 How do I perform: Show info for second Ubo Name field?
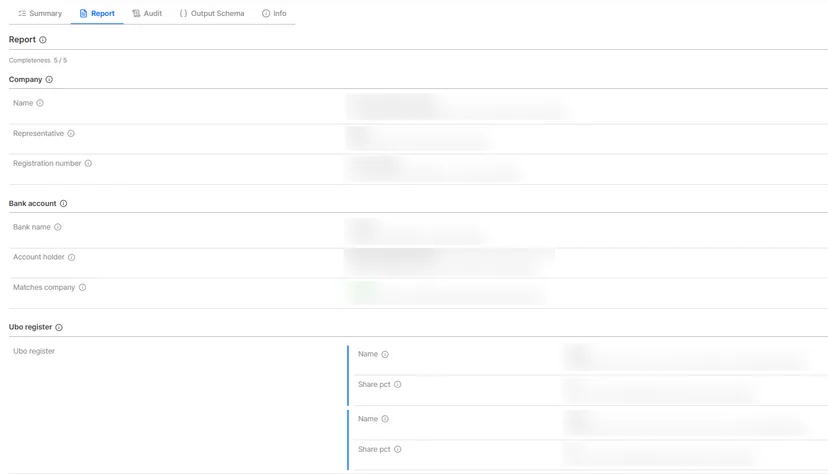[x=385, y=419]
